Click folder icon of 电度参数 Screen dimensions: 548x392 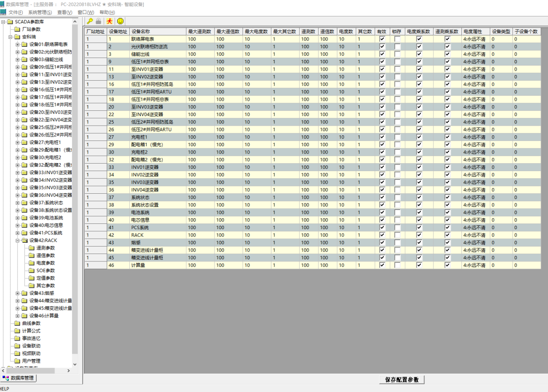click(x=31, y=263)
